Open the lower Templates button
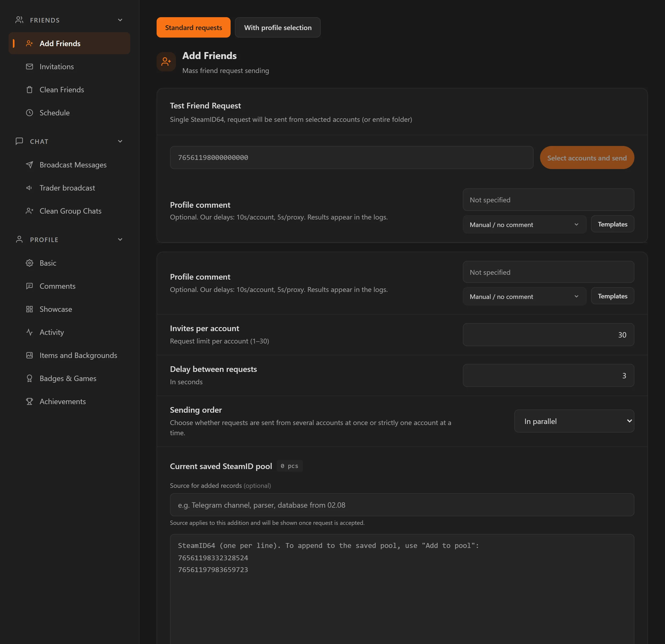 click(612, 296)
